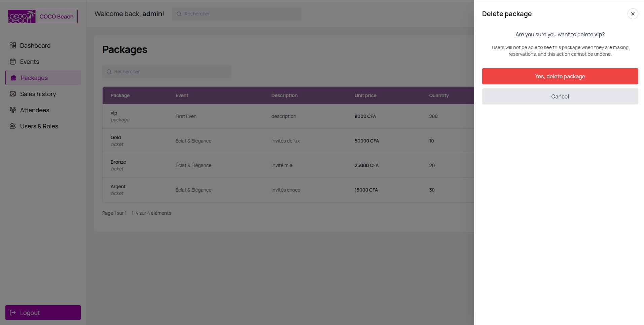Click the Attendees group icon
Image resolution: width=644 pixels, height=325 pixels.
pyautogui.click(x=13, y=110)
